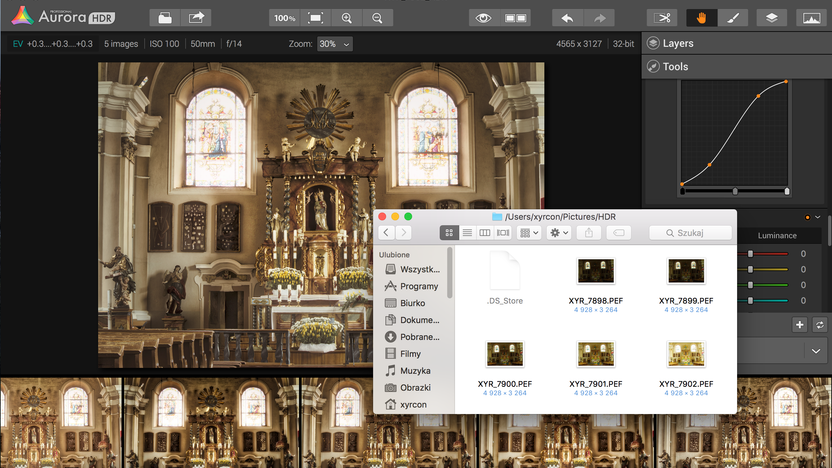832x468 pixels.
Task: Toggle the quick preview eye icon
Action: (483, 18)
